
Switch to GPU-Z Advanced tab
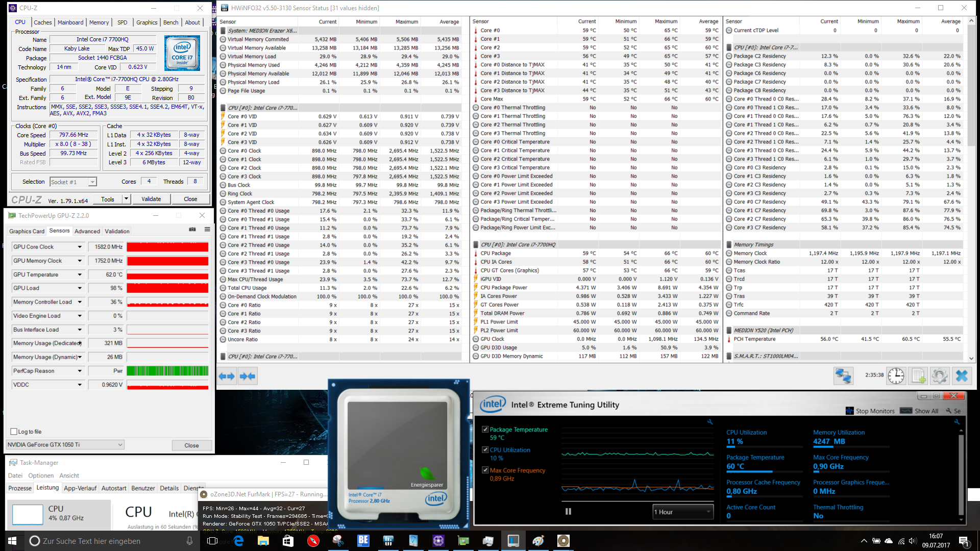pos(87,231)
